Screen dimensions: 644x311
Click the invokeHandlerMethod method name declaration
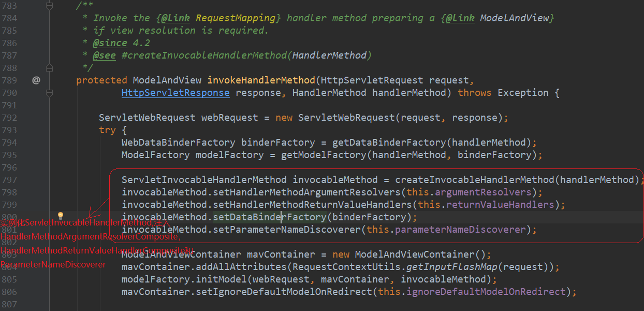[261, 80]
